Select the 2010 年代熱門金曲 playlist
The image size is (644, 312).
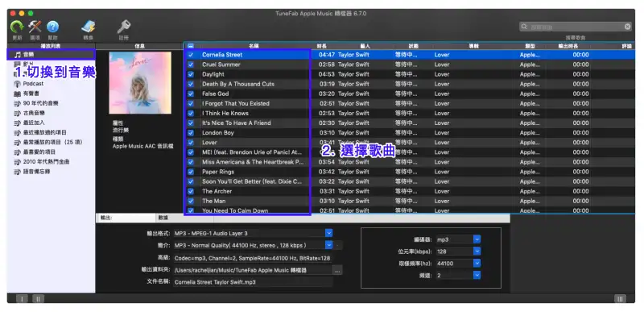tap(46, 161)
